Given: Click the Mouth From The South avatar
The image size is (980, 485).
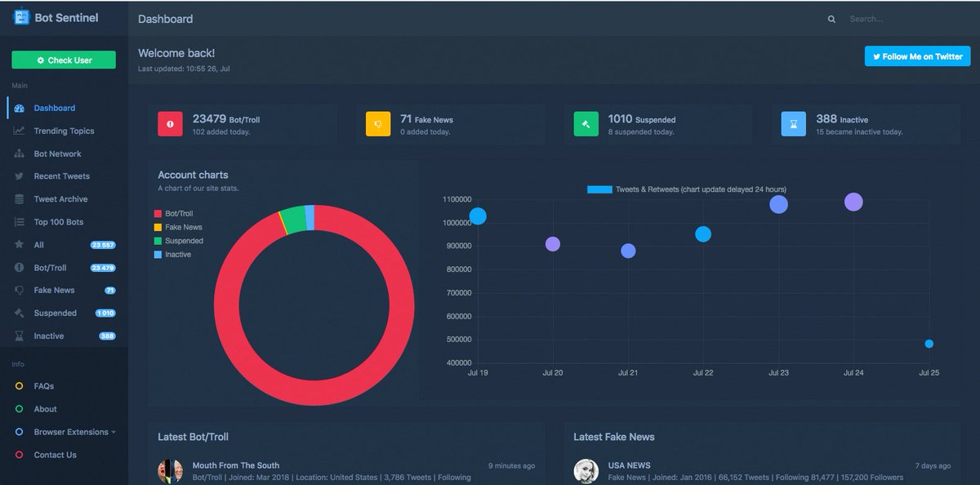Looking at the screenshot, I should click(x=170, y=471).
